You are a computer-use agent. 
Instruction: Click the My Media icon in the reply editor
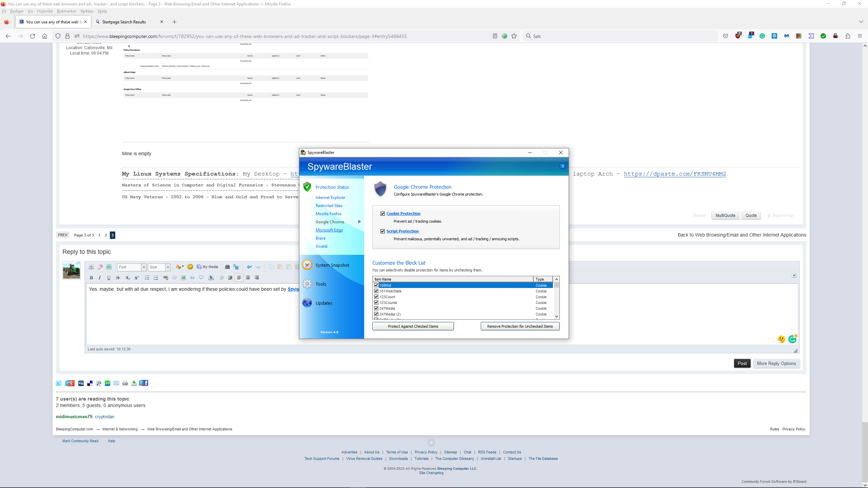pos(208,267)
